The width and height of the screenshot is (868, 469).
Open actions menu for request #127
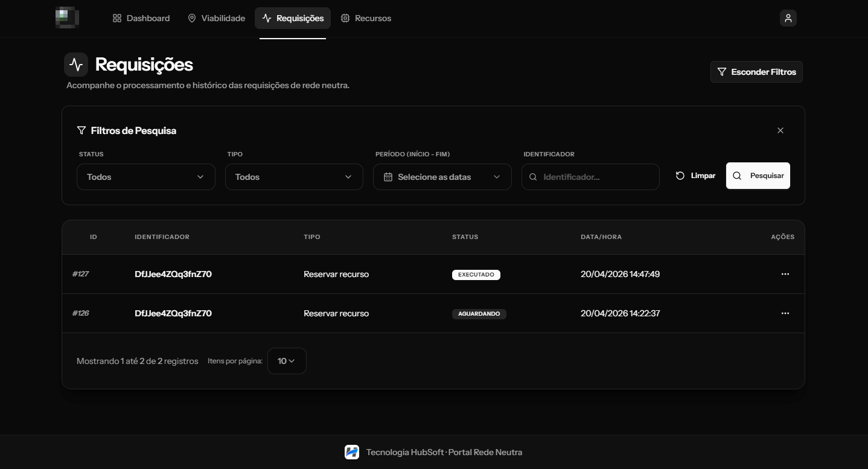coord(785,274)
